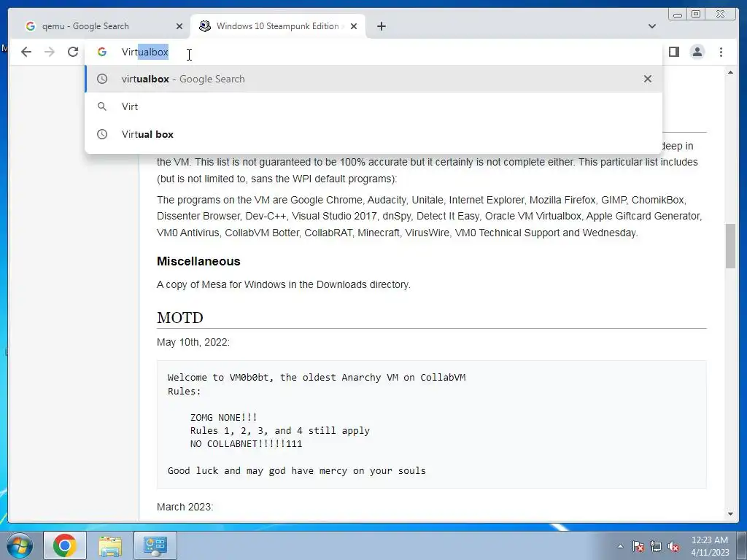Click the Chrome window Restore Down button
747x560 pixels.
coord(696,15)
